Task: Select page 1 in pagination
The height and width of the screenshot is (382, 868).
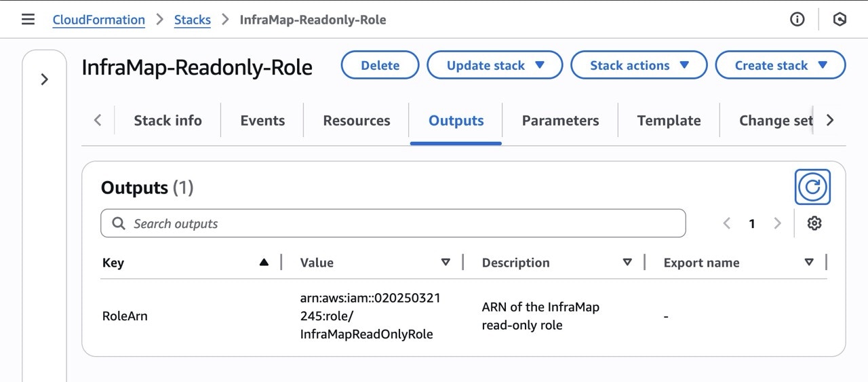Action: point(752,223)
